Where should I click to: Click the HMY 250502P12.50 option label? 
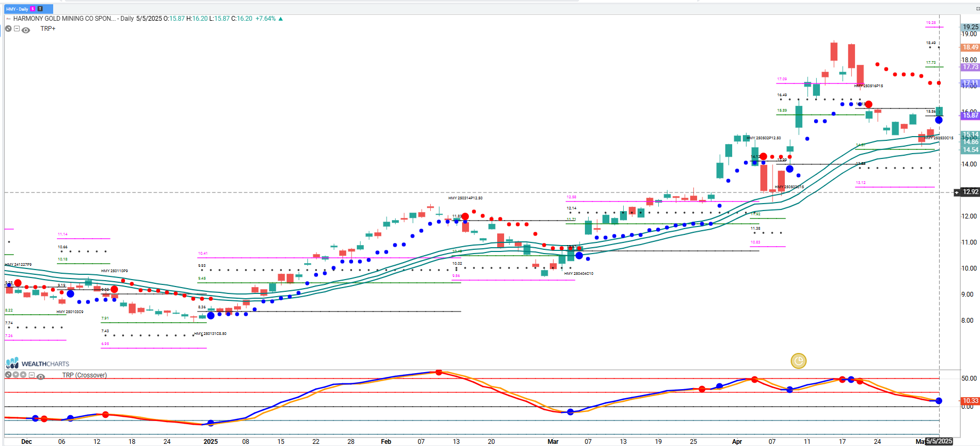point(764,138)
